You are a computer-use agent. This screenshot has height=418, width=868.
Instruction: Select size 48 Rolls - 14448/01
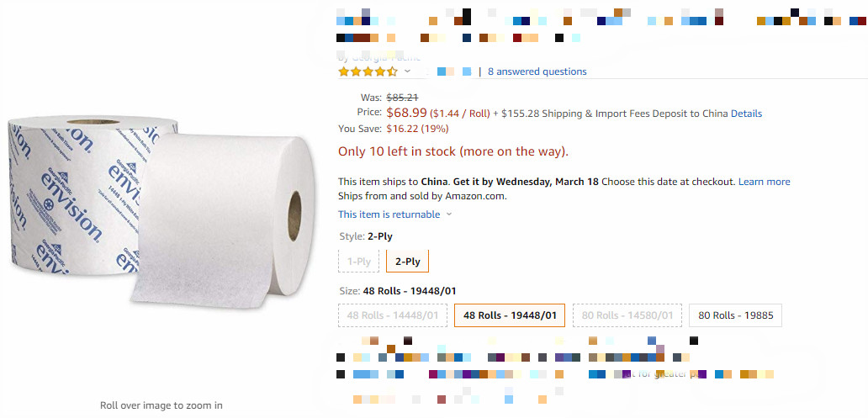click(x=392, y=315)
